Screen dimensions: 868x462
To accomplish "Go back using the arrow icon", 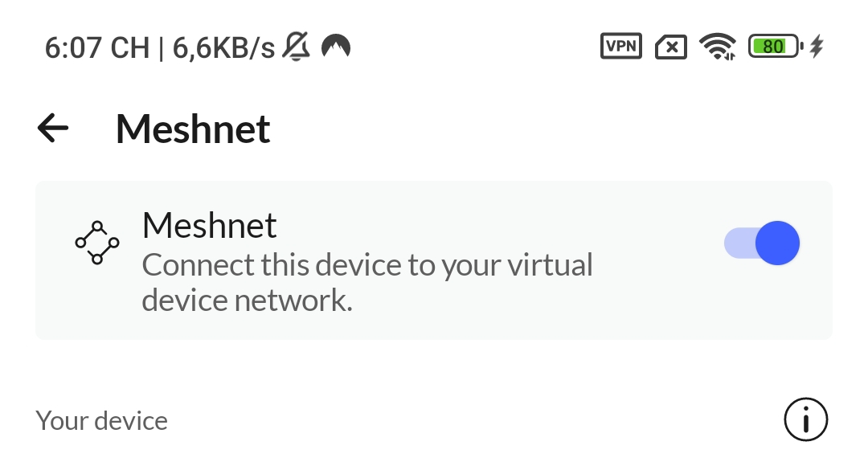I will point(53,129).
